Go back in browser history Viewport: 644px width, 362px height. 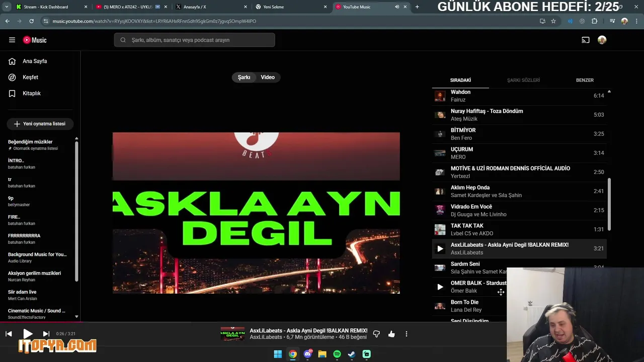(x=7, y=21)
